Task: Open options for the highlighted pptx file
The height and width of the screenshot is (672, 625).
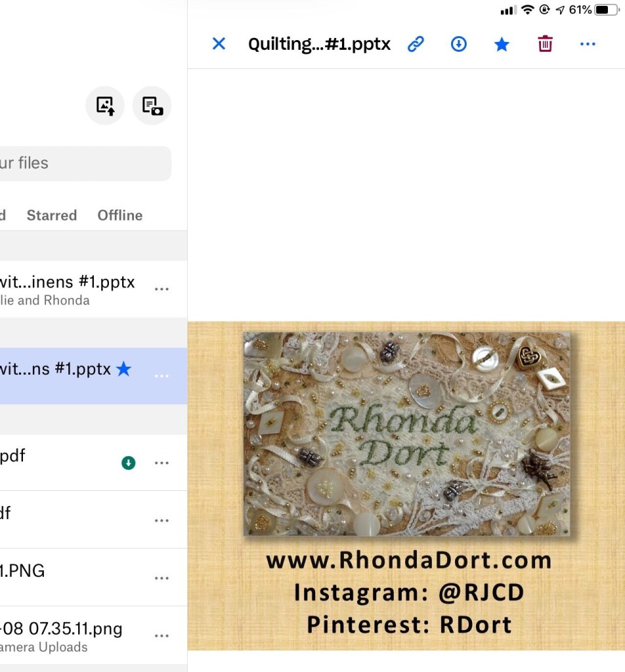Action: 162,376
